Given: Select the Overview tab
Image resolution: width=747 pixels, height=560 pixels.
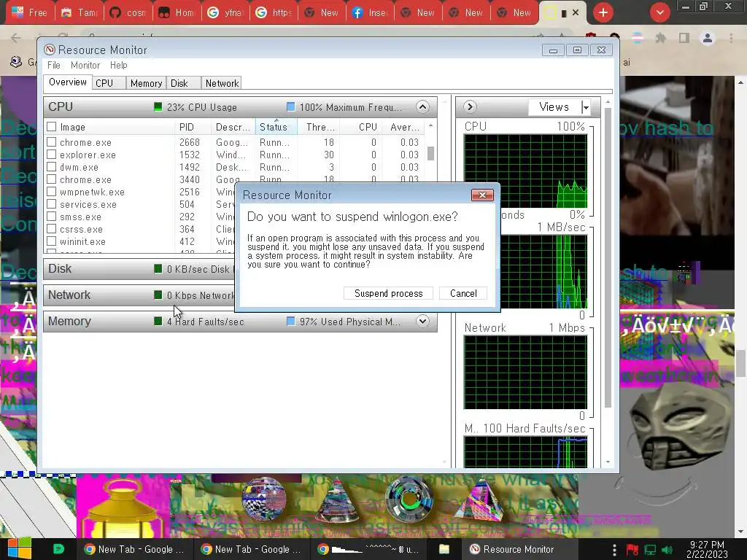Looking at the screenshot, I should point(68,82).
